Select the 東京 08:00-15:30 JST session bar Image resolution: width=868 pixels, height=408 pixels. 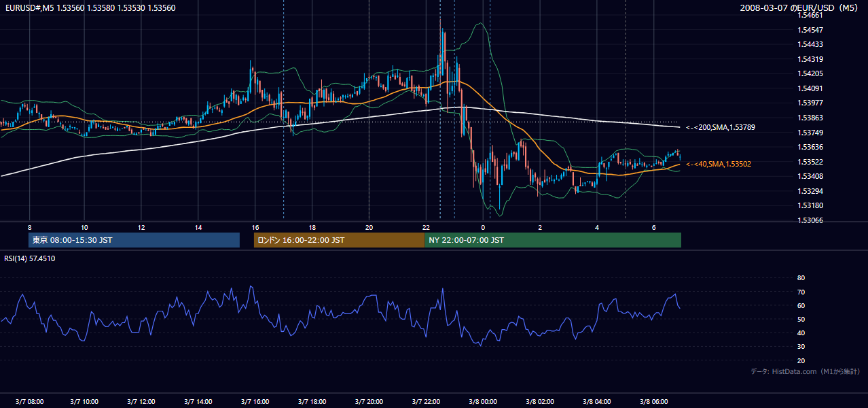[x=134, y=240]
